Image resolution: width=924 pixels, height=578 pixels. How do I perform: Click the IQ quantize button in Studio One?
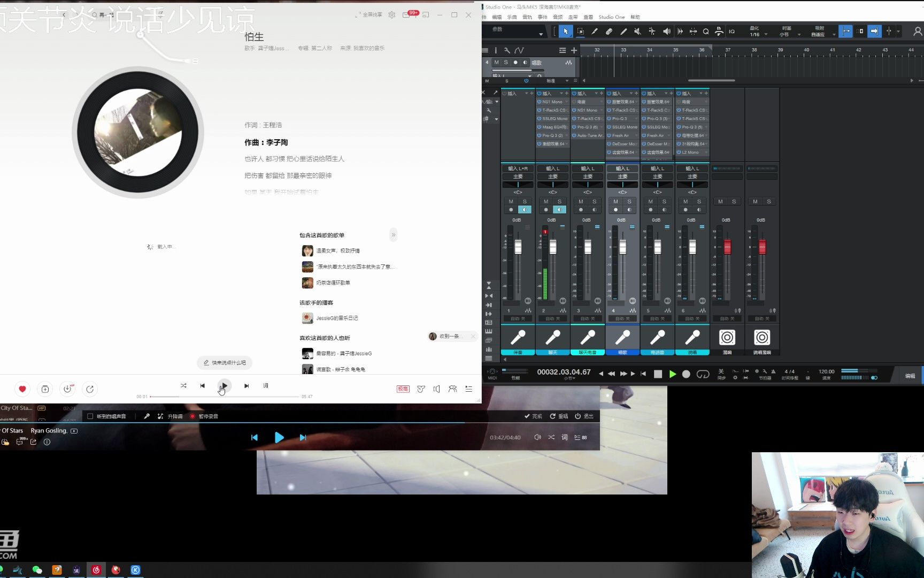pos(731,32)
